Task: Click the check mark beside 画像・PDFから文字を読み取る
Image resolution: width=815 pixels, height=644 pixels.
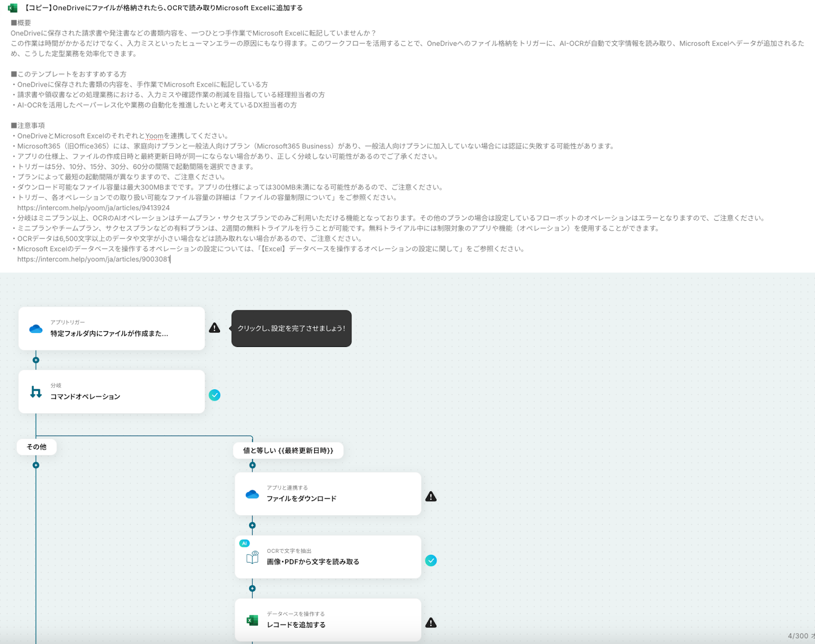Action: pyautogui.click(x=431, y=560)
